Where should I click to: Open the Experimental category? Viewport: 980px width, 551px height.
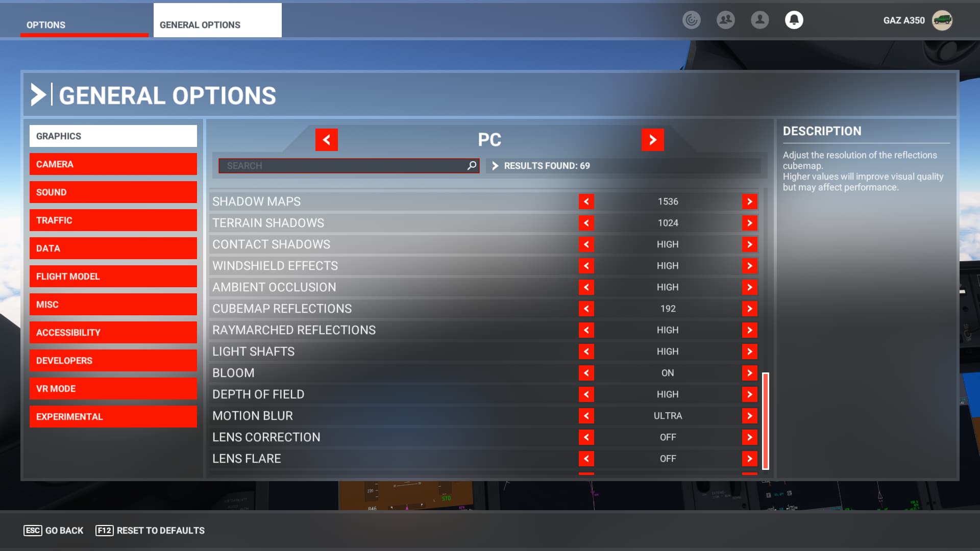point(113,417)
